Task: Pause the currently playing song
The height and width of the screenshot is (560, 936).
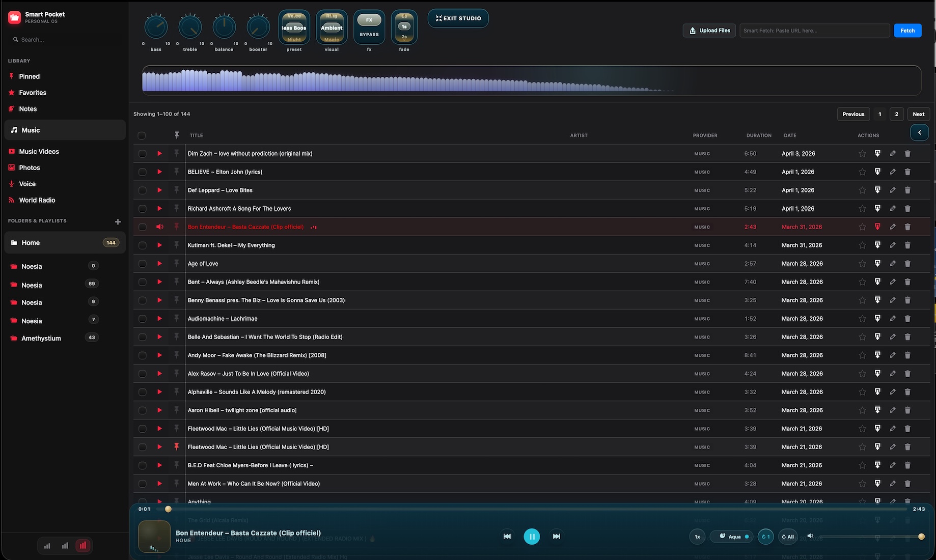Action: click(x=532, y=536)
